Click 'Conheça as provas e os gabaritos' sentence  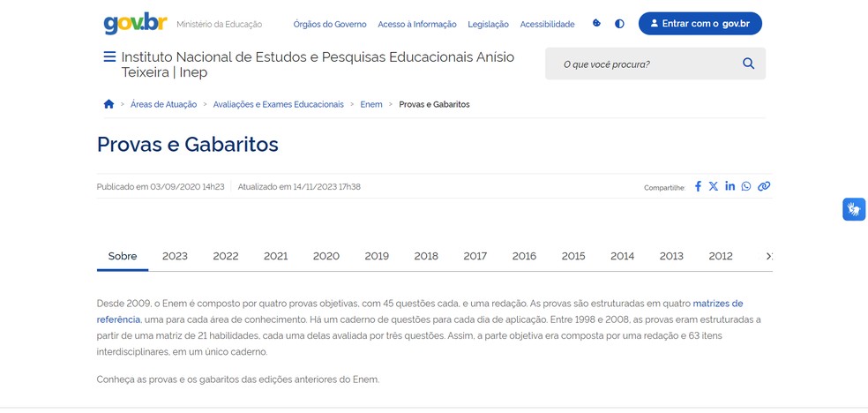(238, 379)
